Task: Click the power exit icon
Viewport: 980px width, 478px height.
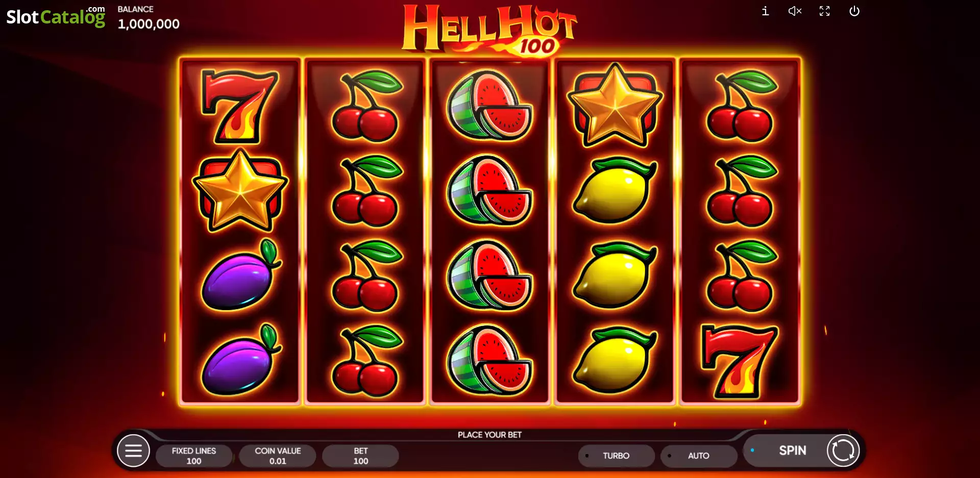Action: 854,11
